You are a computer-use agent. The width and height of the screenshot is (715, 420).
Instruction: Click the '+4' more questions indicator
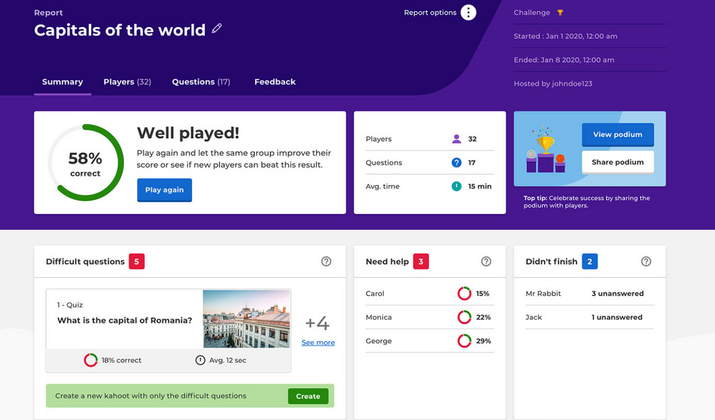point(317,323)
